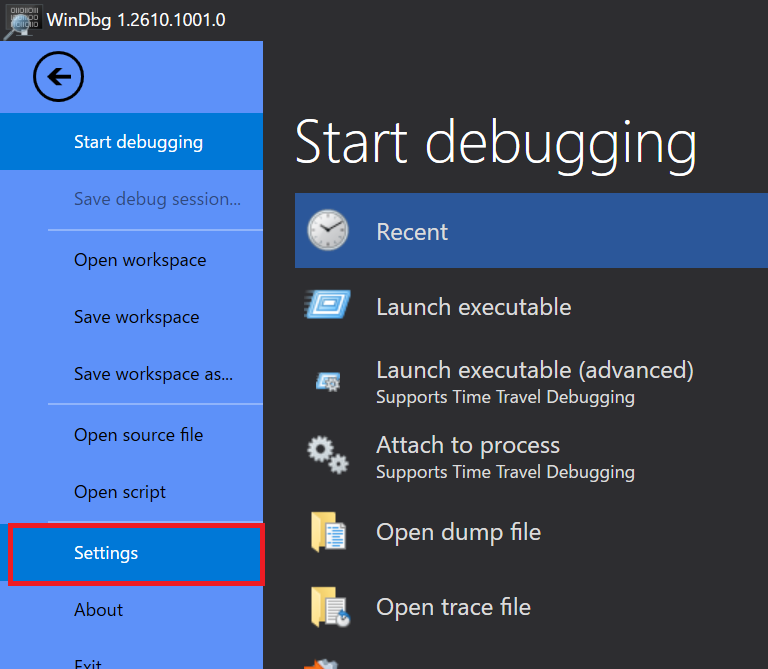Screen dimensions: 768x669
Task: Click the WinDbg 1.2610.1001.0 title text
Action: coord(136,20)
